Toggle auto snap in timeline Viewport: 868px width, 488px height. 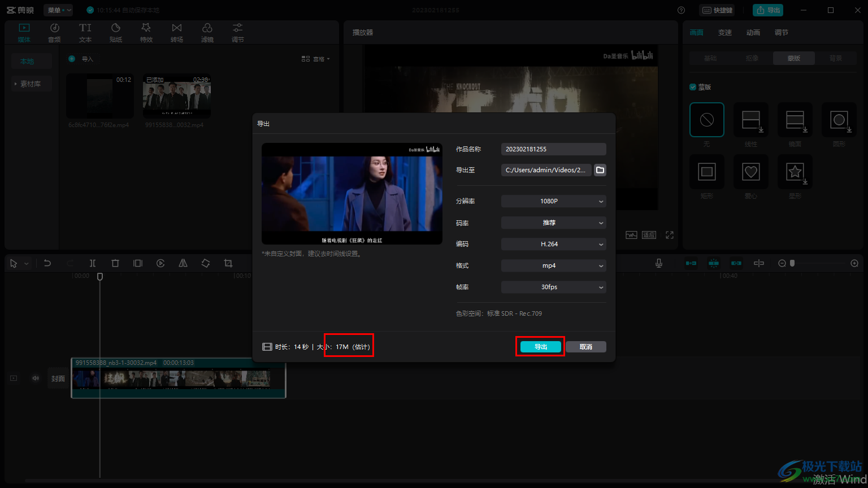(714, 263)
